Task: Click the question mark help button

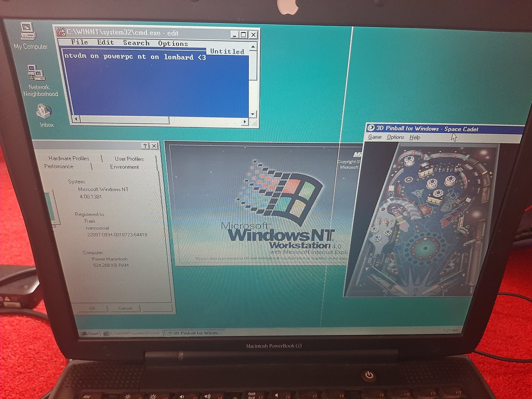Action: point(145,146)
